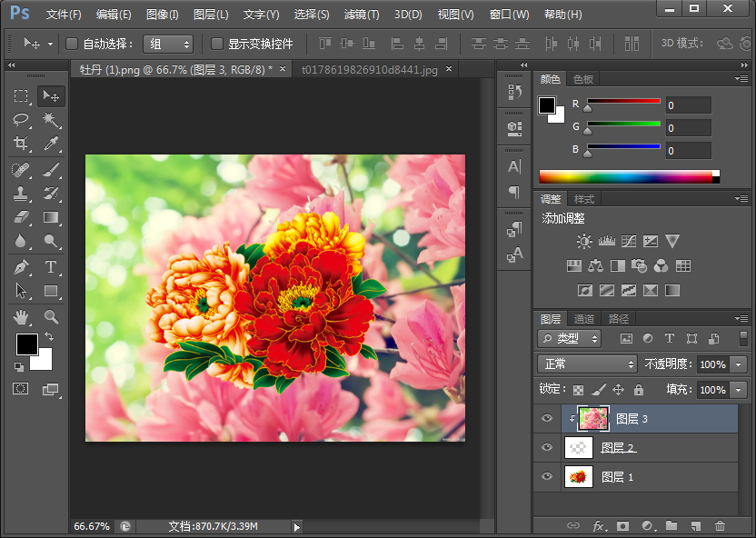Image resolution: width=756 pixels, height=538 pixels.
Task: Toggle lock transparent pixels
Action: pyautogui.click(x=578, y=390)
